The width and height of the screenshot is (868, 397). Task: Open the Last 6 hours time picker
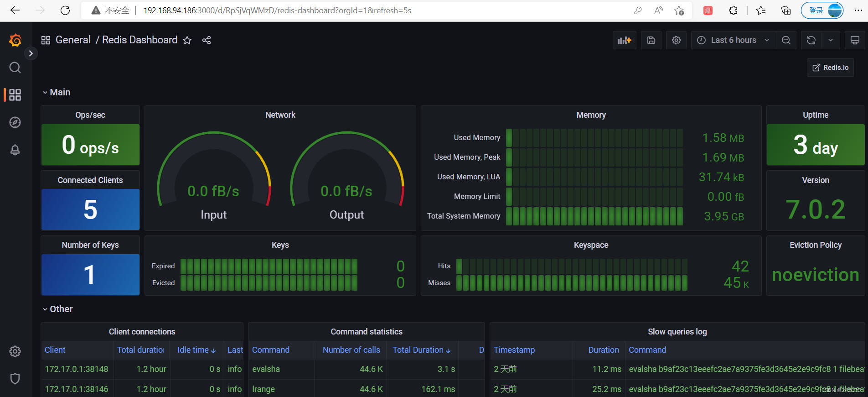pyautogui.click(x=733, y=40)
